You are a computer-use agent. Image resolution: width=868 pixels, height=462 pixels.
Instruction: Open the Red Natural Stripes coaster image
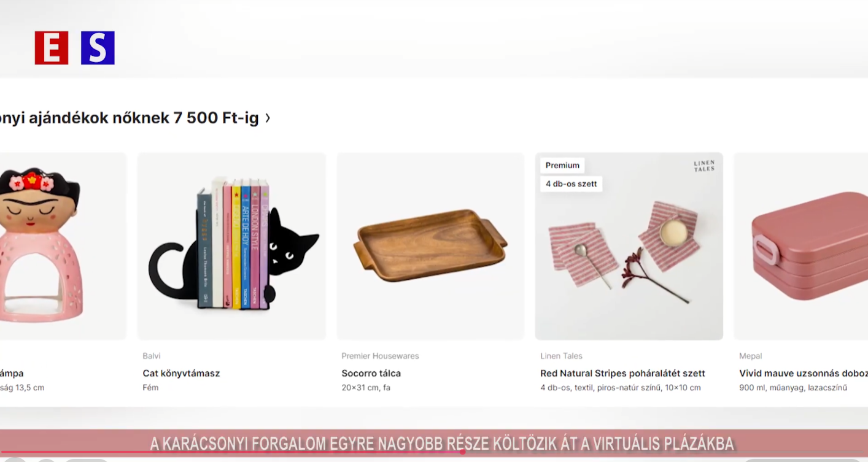[x=629, y=246]
